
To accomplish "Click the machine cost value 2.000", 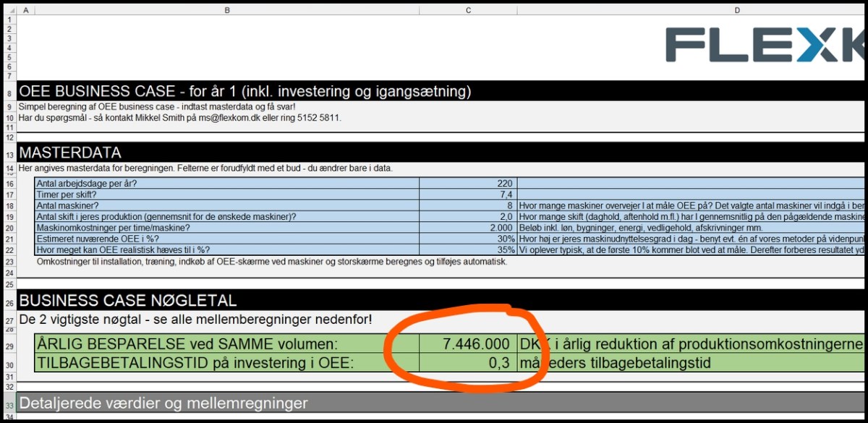I will (x=468, y=228).
